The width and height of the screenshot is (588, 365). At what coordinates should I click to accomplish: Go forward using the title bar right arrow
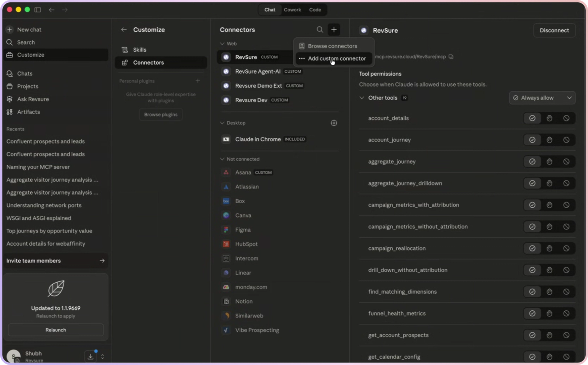(65, 10)
